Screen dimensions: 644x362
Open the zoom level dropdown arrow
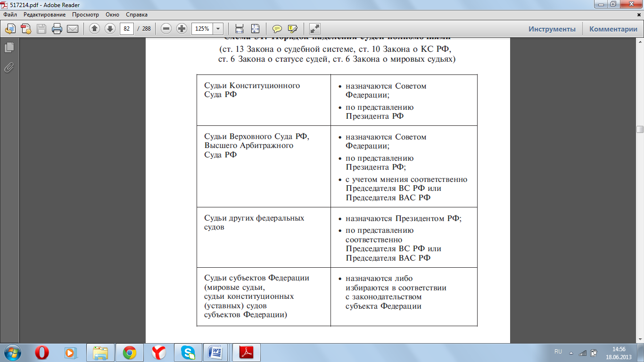(218, 29)
